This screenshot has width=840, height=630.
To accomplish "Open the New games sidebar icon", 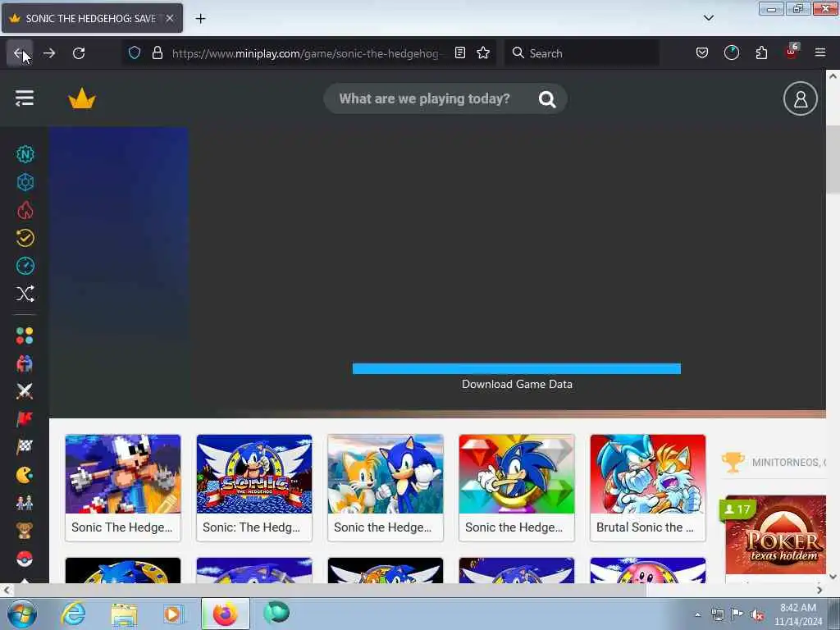I will click(x=25, y=155).
